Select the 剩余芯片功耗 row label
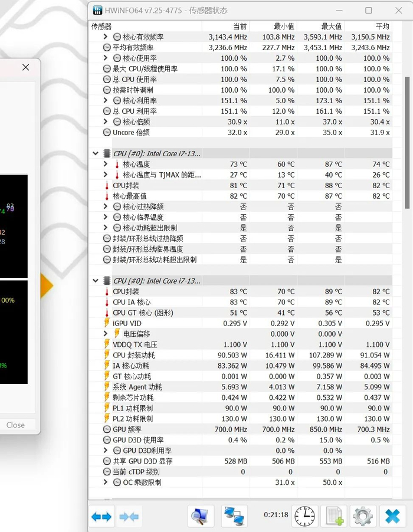This screenshot has width=413, height=532. [133, 398]
